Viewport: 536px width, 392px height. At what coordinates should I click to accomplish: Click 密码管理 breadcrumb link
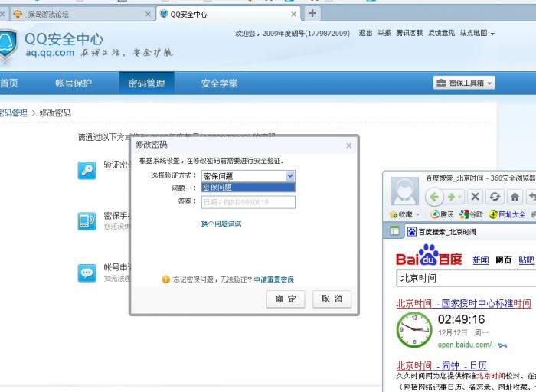click(x=13, y=113)
